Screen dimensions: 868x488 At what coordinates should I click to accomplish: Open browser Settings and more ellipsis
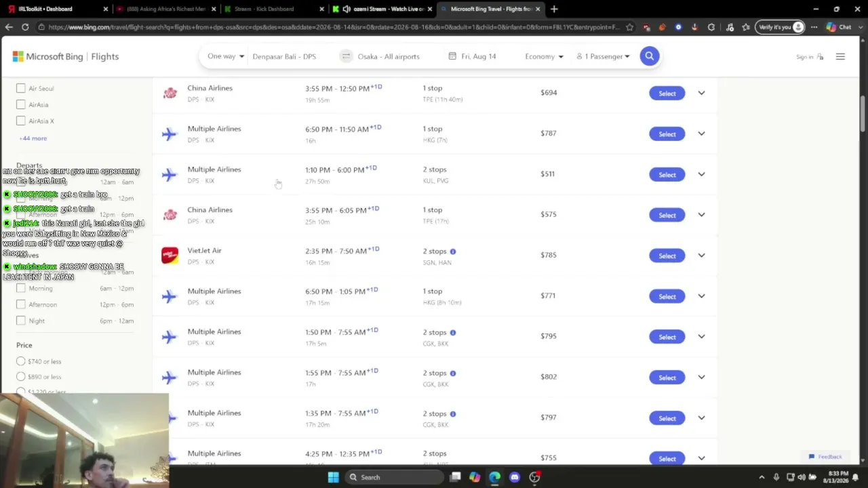click(x=813, y=27)
